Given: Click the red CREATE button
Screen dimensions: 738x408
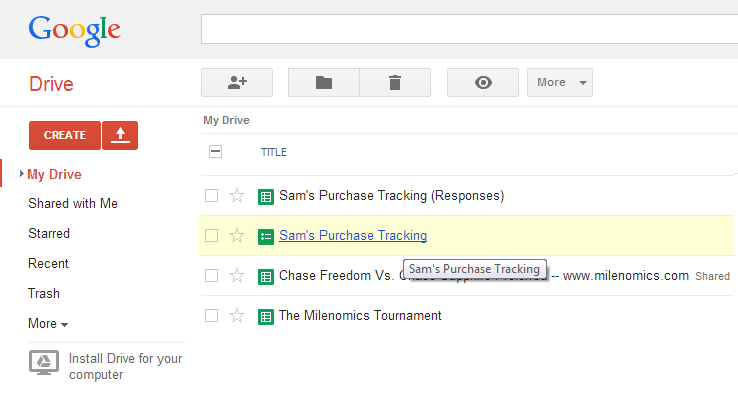Looking at the screenshot, I should (x=65, y=136).
